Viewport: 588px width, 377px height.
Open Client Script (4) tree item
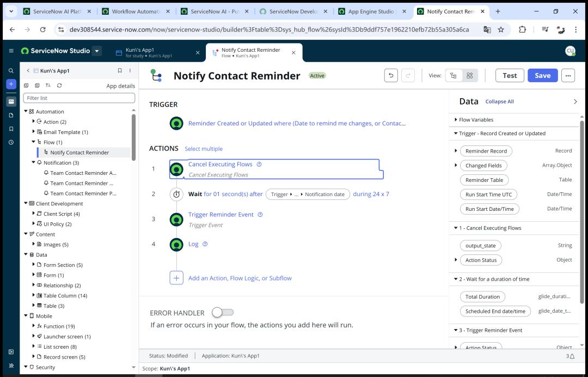[x=62, y=214]
